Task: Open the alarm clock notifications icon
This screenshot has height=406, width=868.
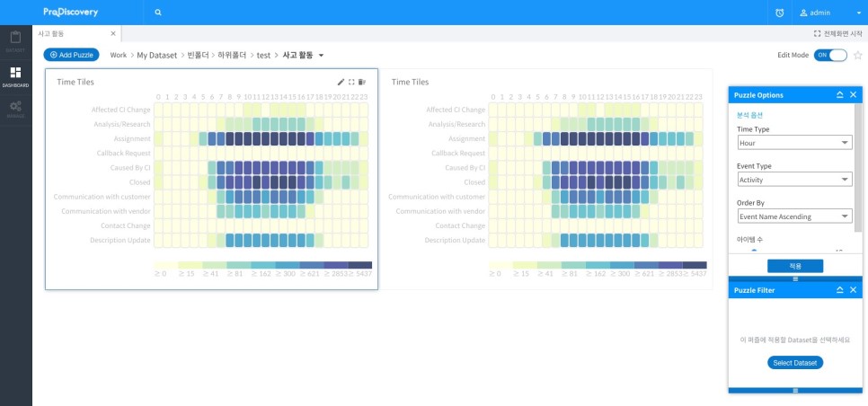Action: tap(779, 13)
